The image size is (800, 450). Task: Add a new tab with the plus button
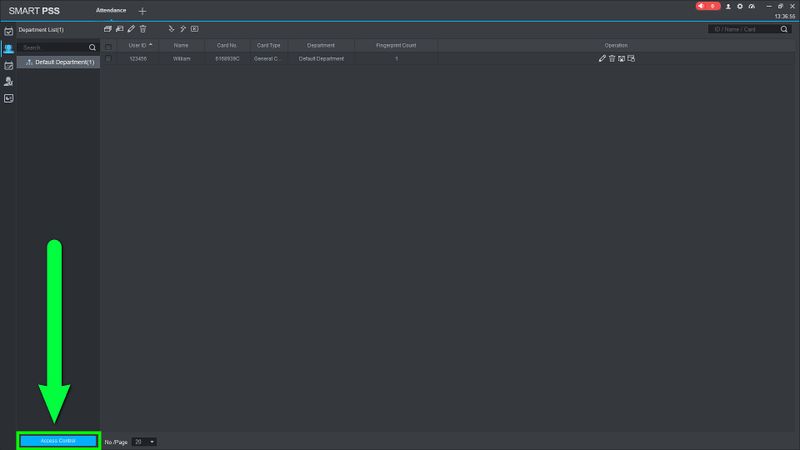click(142, 11)
